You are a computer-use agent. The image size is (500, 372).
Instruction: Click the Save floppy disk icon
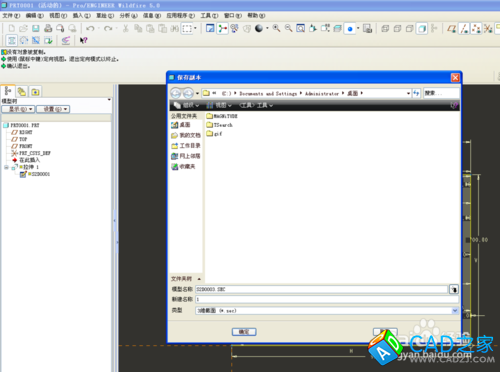pyautogui.click(x=36, y=28)
